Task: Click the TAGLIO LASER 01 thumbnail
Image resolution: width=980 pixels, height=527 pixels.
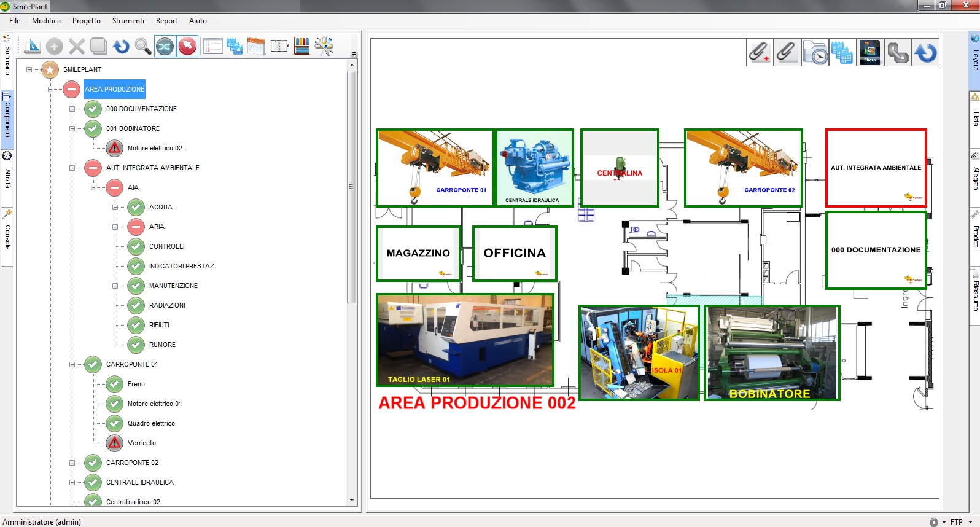Action: [465, 340]
